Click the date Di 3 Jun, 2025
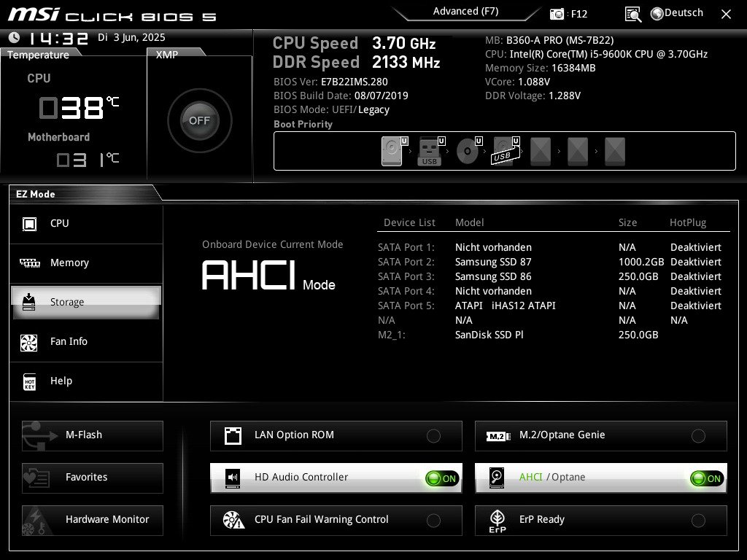 pos(131,38)
